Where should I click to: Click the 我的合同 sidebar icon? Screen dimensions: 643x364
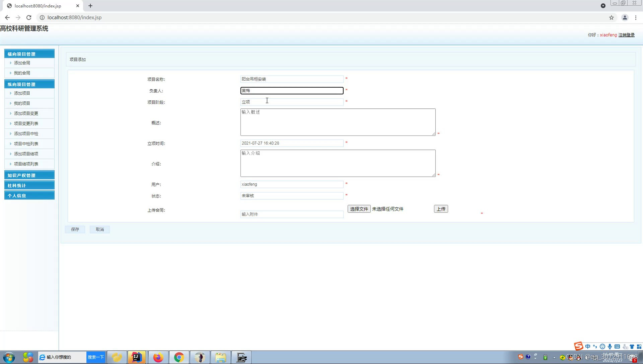click(22, 73)
